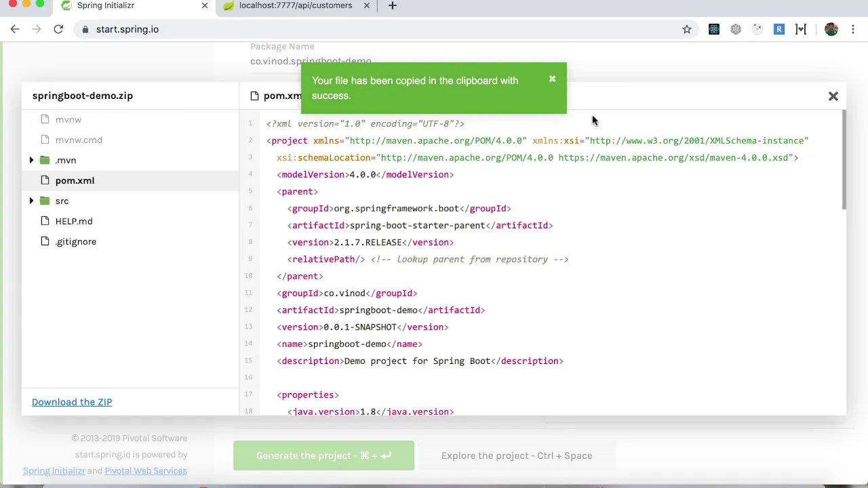Open the mvnw file
The height and width of the screenshot is (488, 868).
68,119
